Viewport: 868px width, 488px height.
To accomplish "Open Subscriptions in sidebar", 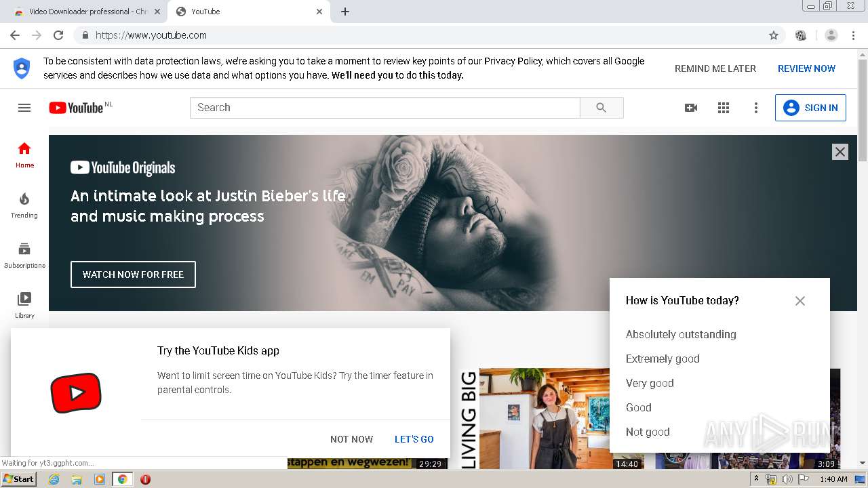I will click(24, 256).
